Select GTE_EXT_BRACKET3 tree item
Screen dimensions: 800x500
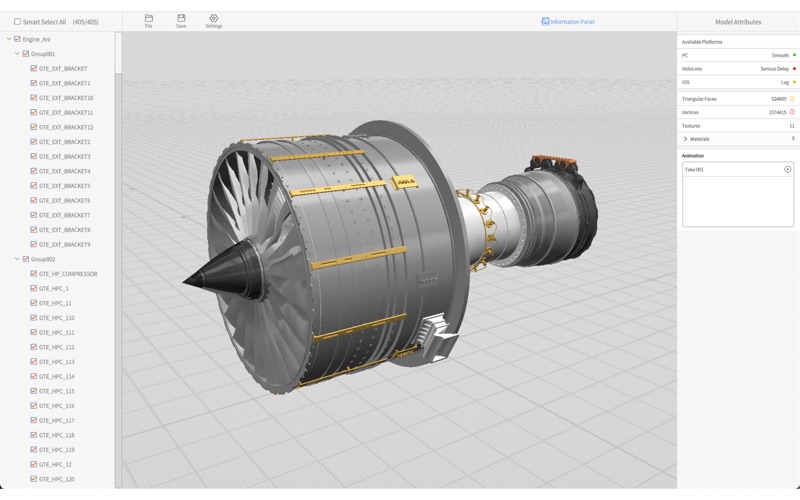pos(64,156)
